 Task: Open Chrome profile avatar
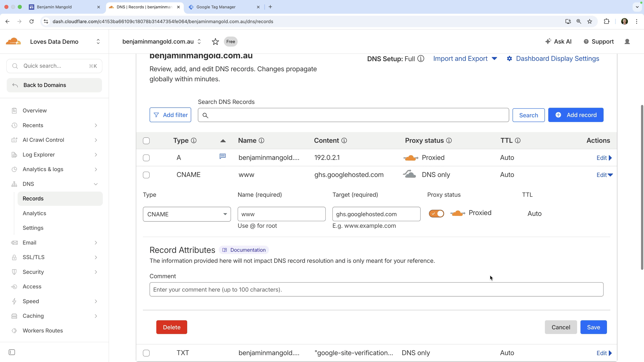pos(624,21)
